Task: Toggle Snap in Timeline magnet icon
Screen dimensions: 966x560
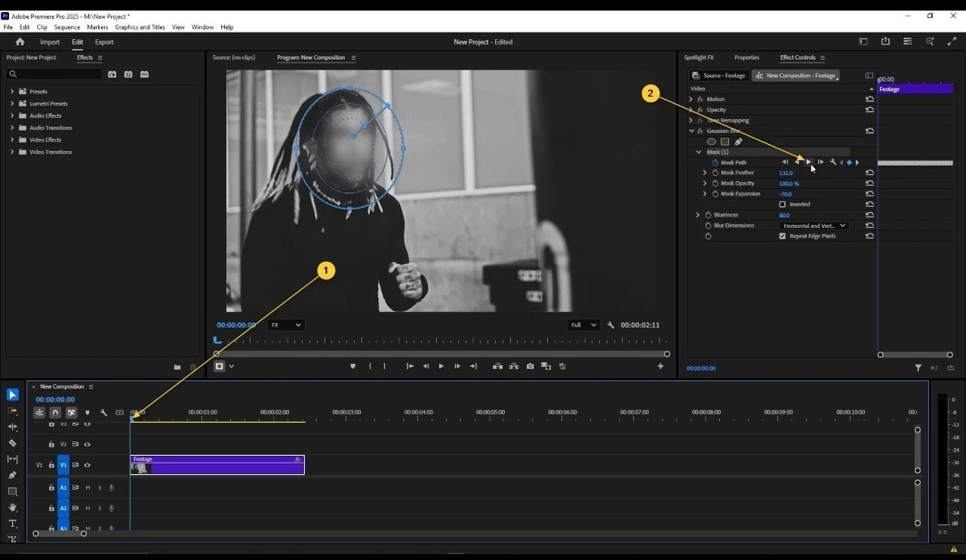Action: pos(55,413)
